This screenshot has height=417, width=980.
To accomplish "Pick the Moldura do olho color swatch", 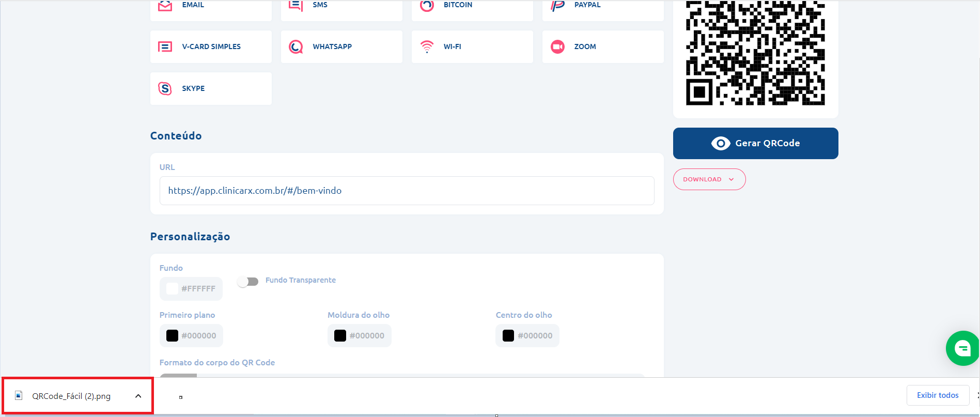I will click(x=340, y=336).
